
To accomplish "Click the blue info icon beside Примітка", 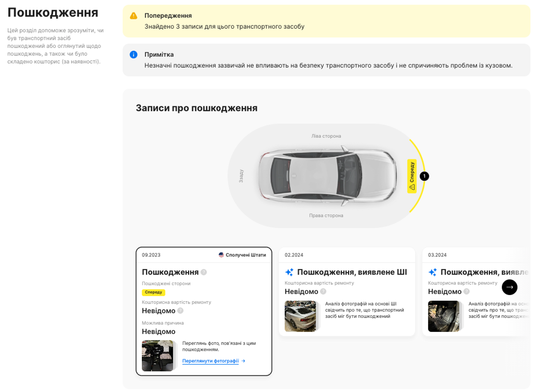I will tap(134, 55).
